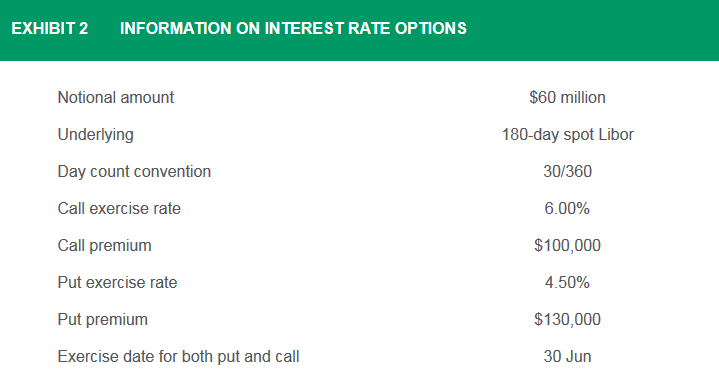Viewport: 719px width, 372px height.
Task: Select the 6.00% call rate value
Action: pyautogui.click(x=567, y=209)
